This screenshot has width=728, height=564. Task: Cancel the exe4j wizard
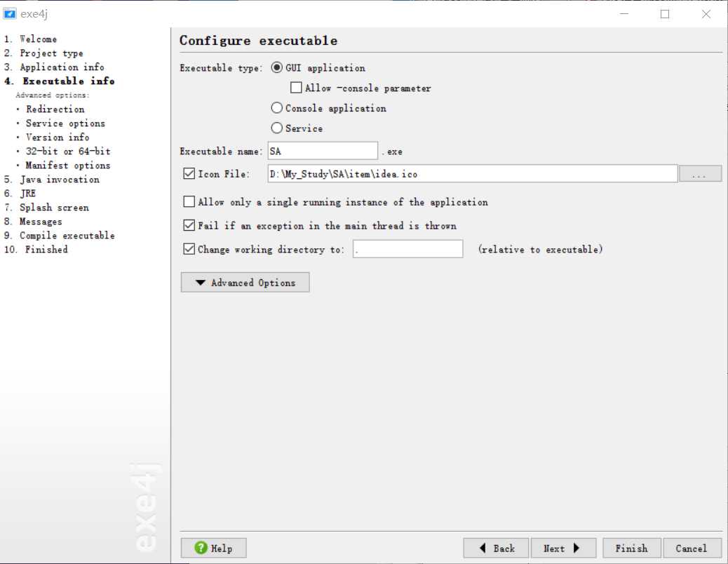[692, 549]
